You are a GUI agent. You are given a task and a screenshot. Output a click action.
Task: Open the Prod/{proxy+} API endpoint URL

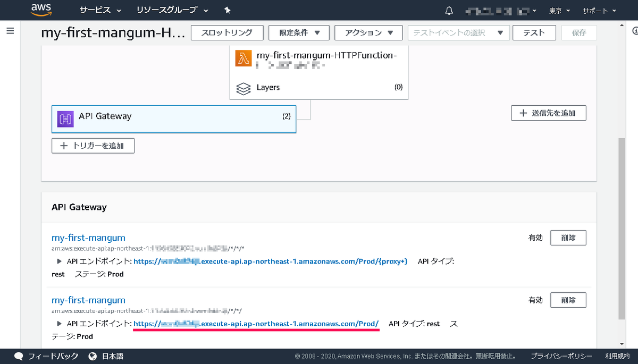tap(271, 261)
